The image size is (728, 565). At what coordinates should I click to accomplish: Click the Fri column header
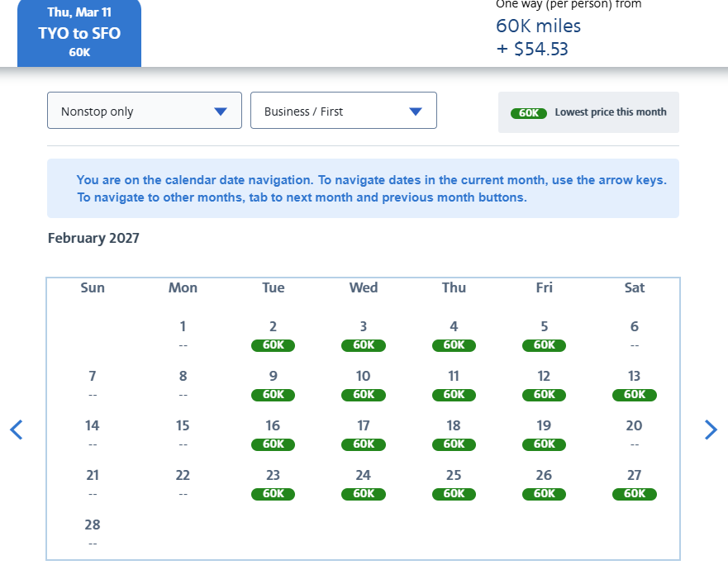[545, 287]
